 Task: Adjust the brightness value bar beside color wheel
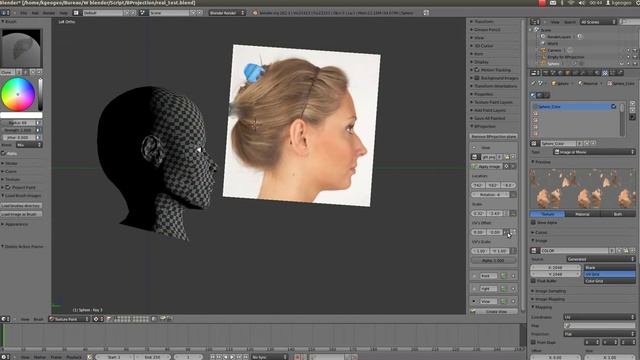tap(40, 94)
